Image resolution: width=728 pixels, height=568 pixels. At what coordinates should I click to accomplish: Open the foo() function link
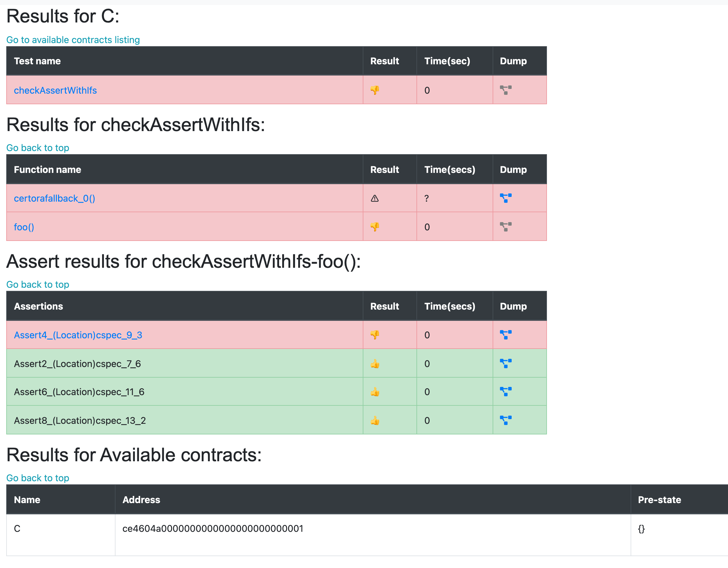tap(24, 227)
